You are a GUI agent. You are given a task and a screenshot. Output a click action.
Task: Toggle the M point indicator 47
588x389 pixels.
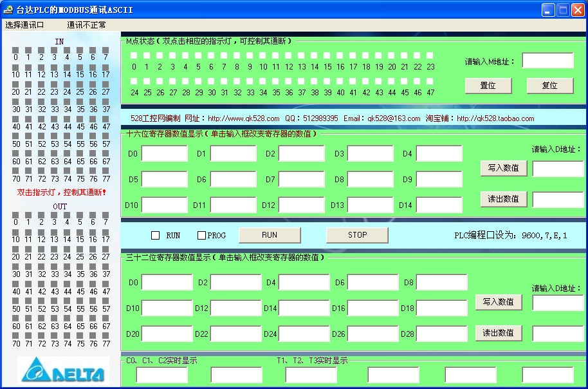tap(430, 82)
